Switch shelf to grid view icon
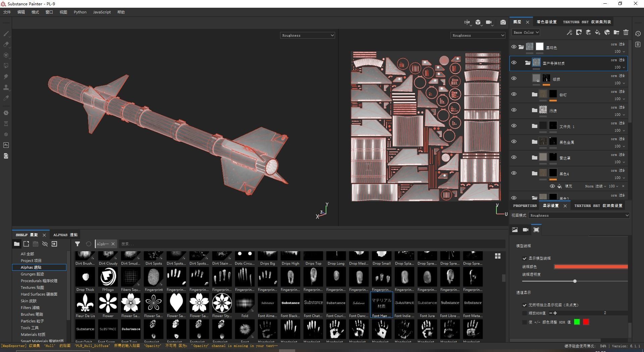The width and height of the screenshot is (644, 352). tap(498, 256)
